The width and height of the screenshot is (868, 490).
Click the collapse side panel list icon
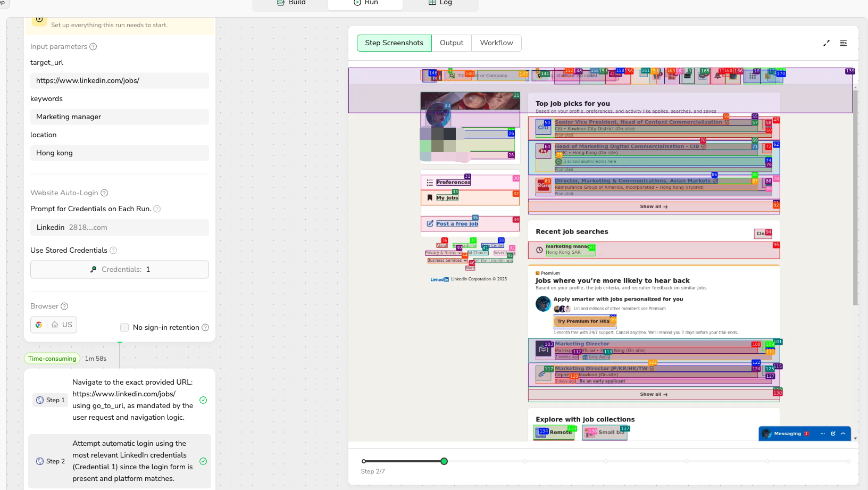coord(844,43)
